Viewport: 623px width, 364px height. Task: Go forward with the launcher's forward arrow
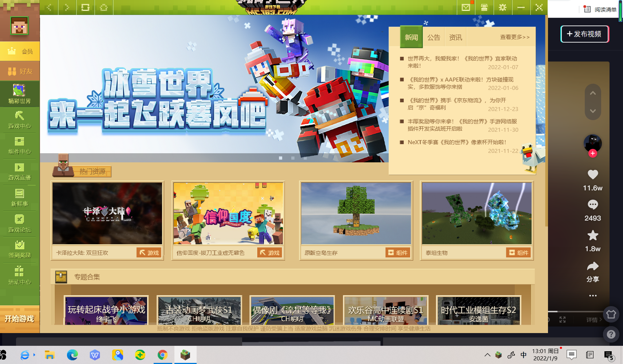67,7
